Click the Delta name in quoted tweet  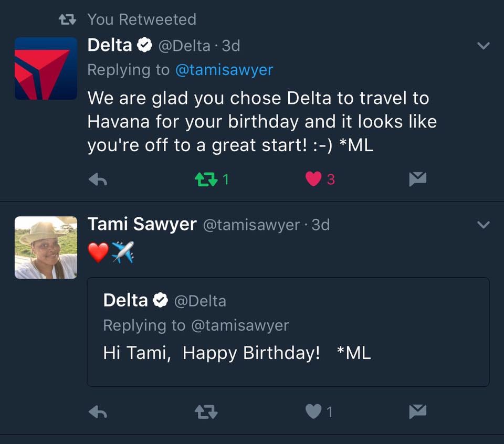(125, 300)
